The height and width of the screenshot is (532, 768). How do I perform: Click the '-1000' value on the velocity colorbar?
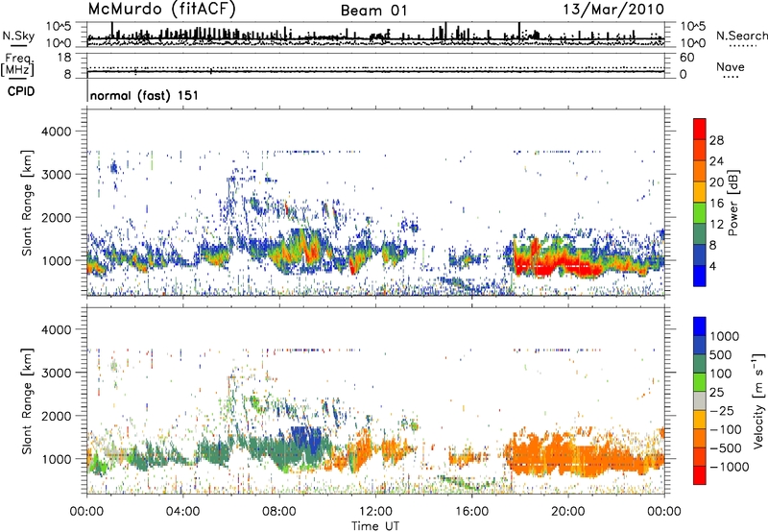(x=730, y=467)
